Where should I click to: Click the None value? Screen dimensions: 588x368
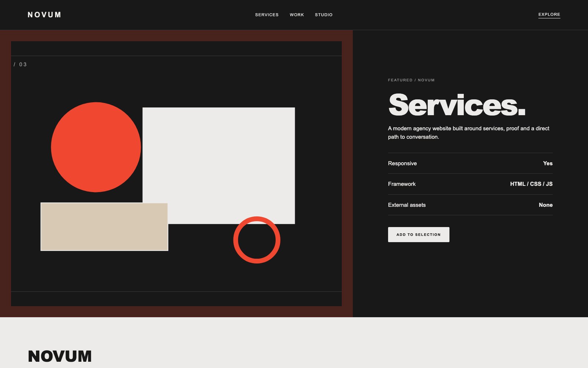click(546, 205)
